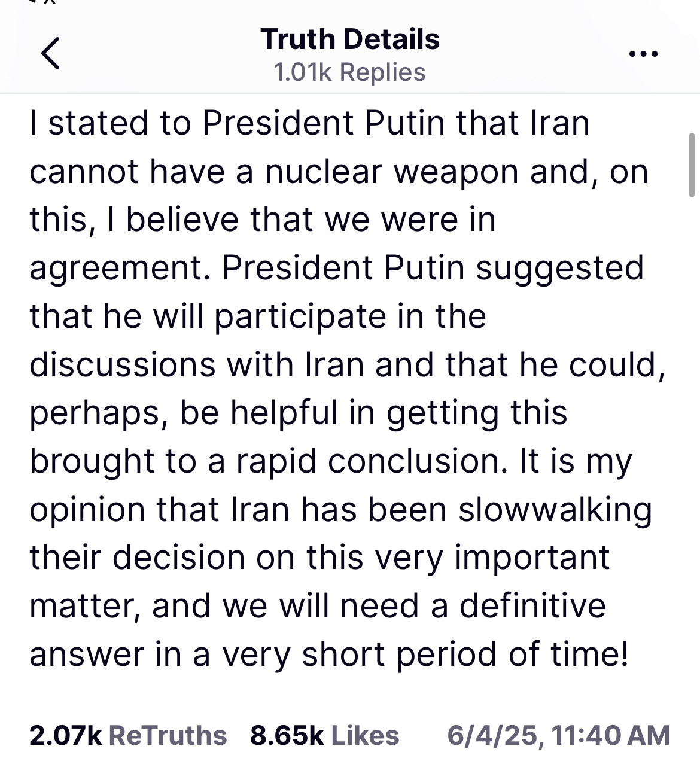Go back using the left chevron
Viewport: 700px width, 761px height.
pyautogui.click(x=51, y=53)
